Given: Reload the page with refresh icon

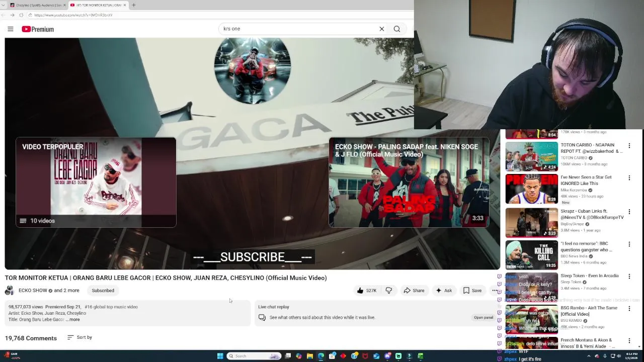Looking at the screenshot, I should [21, 15].
